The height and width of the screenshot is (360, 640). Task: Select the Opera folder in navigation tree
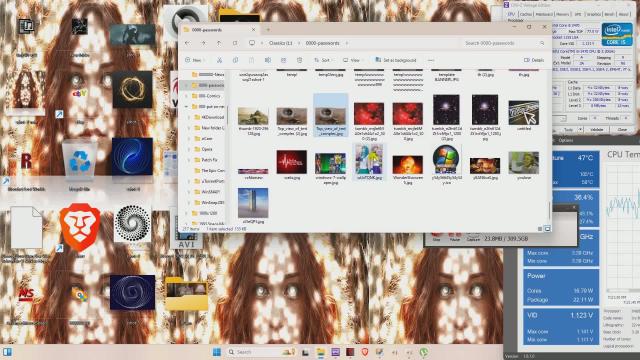(x=207, y=149)
